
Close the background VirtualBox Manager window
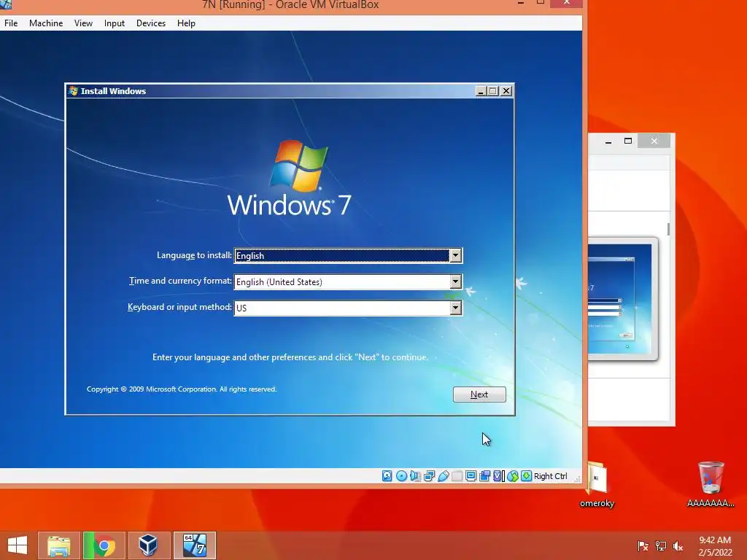654,141
